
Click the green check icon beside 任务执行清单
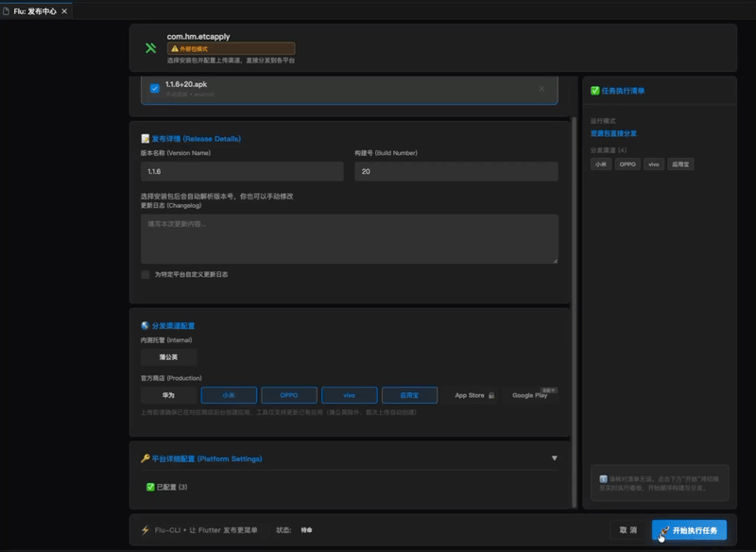pos(595,91)
